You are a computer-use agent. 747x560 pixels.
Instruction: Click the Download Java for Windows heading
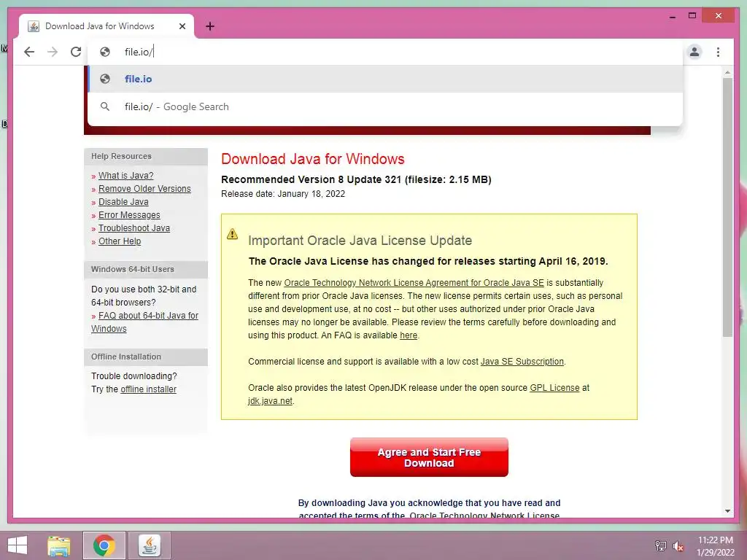pos(312,158)
